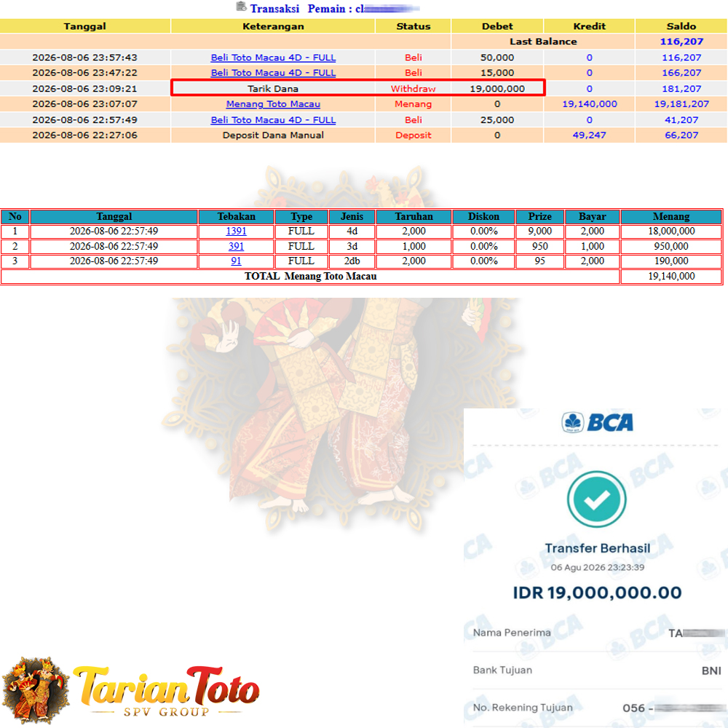Click the 166,207 saldo value
This screenshot has height=728, width=728.
pyautogui.click(x=681, y=73)
